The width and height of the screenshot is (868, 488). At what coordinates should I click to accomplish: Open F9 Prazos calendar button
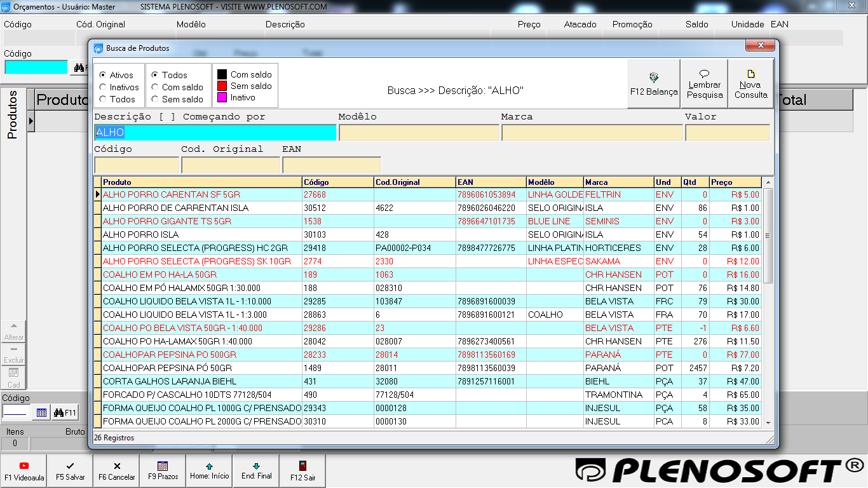click(163, 471)
